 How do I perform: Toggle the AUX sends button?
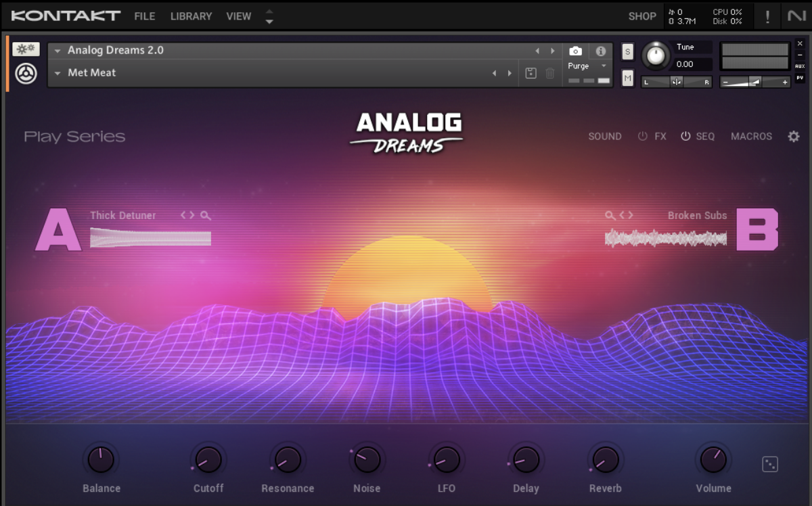(800, 66)
